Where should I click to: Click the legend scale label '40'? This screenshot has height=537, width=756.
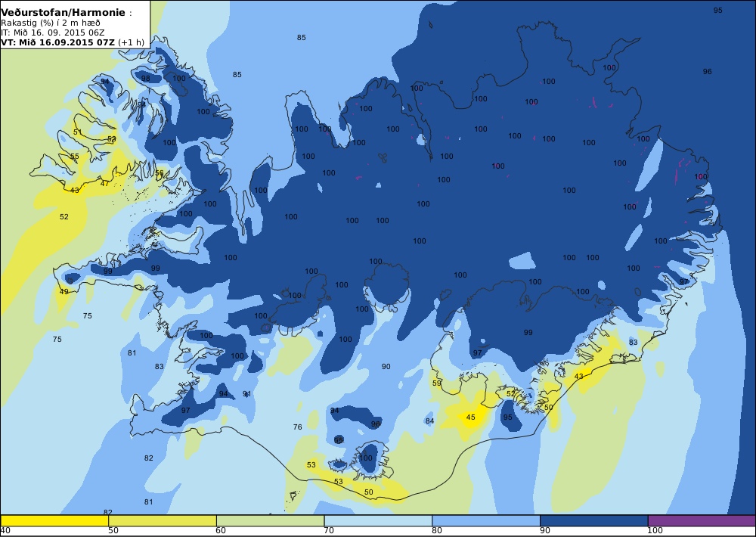pos(5,531)
